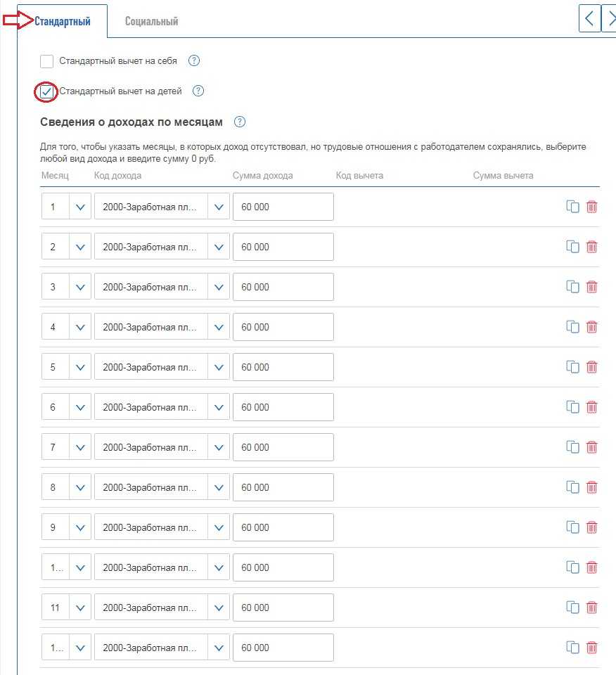Click the income amount field for month 11
This screenshot has height=675, width=616.
click(x=283, y=607)
